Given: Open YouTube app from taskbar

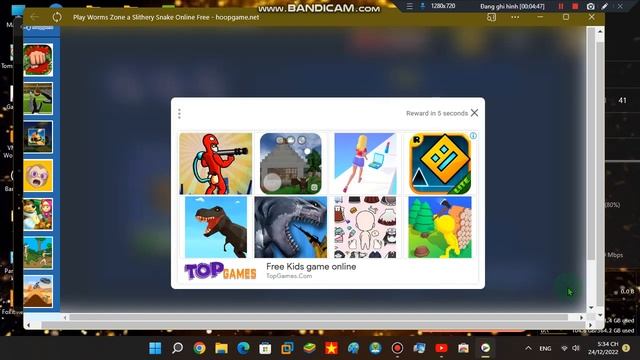Looking at the screenshot, I should [441, 348].
